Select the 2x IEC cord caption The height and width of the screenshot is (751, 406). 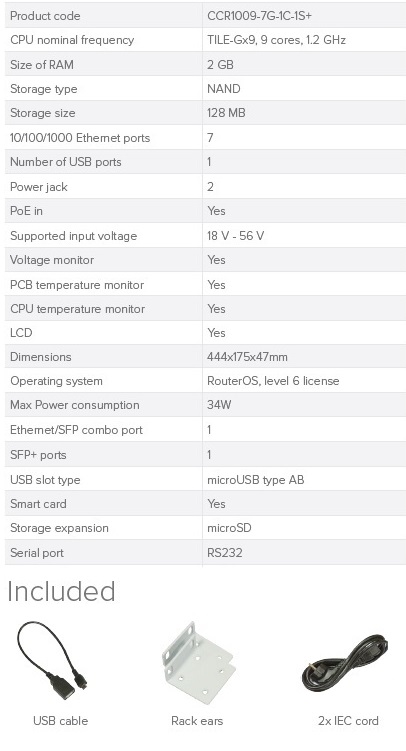[348, 720]
